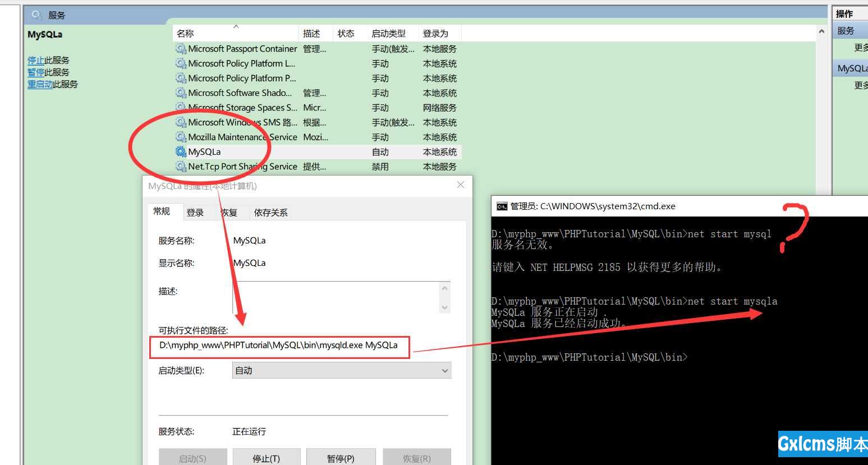The image size is (868, 465).
Task: Click the description box scroll down arrow
Action: point(445,307)
